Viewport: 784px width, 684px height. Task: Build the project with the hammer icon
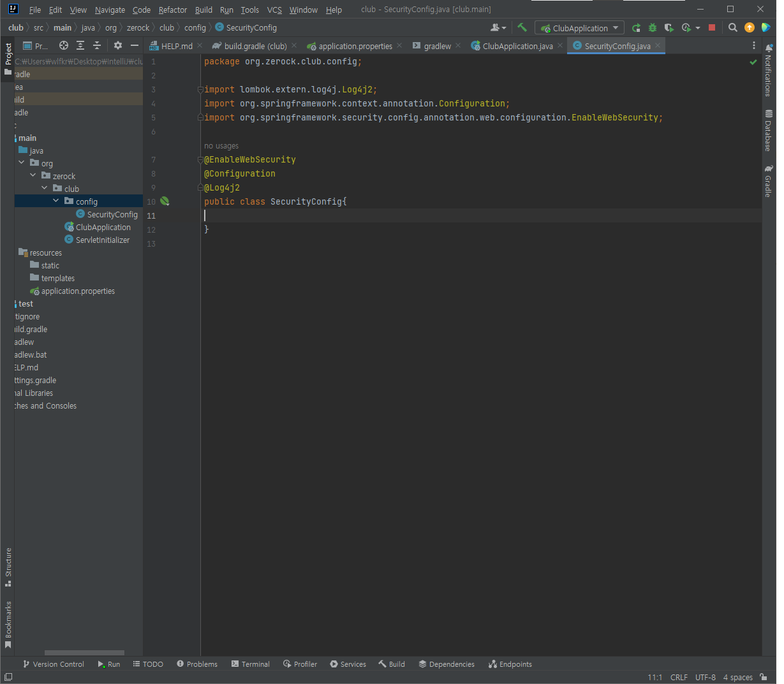pyautogui.click(x=522, y=27)
